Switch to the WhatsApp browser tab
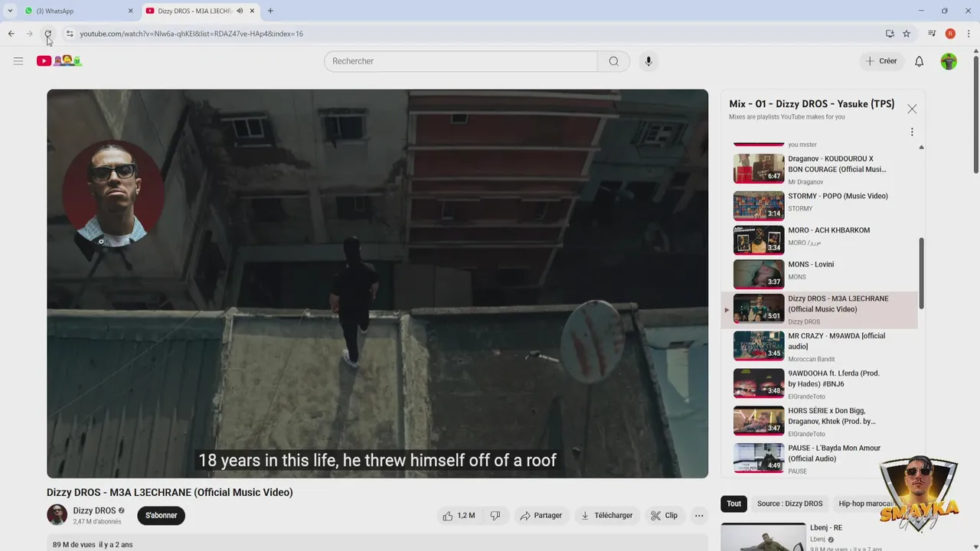The width and height of the screenshot is (980, 551). click(77, 11)
